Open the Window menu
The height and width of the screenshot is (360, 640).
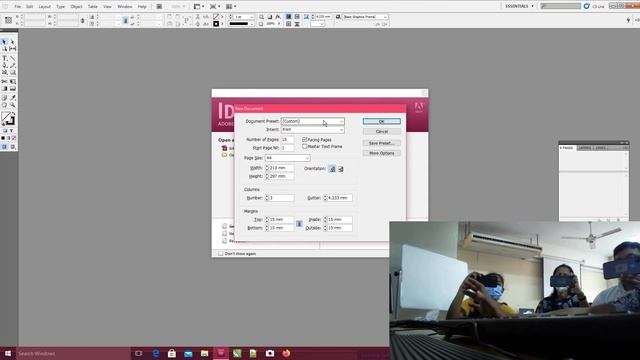point(124,7)
